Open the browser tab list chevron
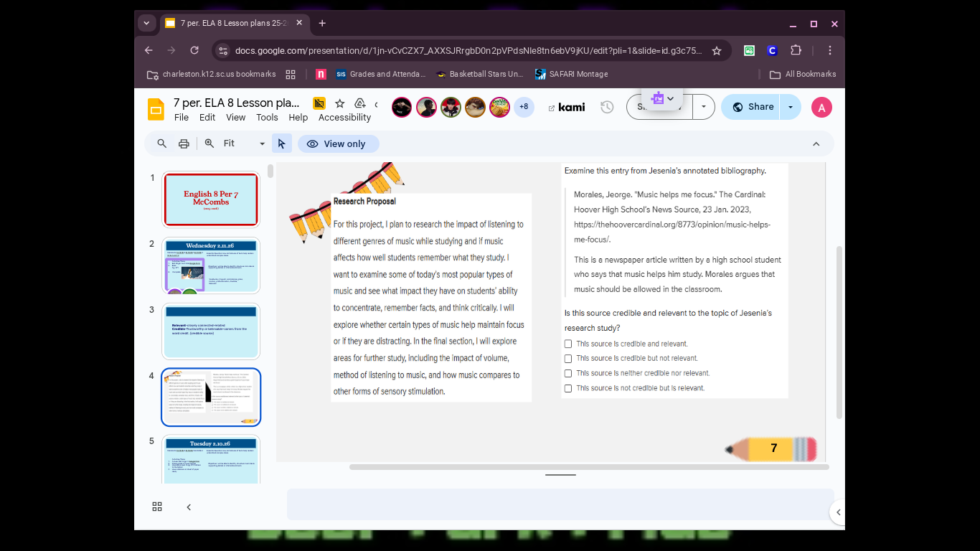 click(146, 23)
